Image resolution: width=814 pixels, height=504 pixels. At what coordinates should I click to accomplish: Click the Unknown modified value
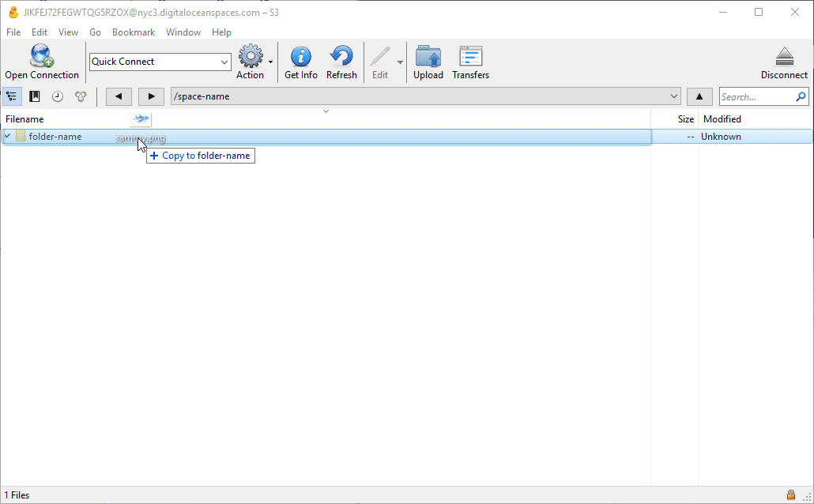(721, 137)
